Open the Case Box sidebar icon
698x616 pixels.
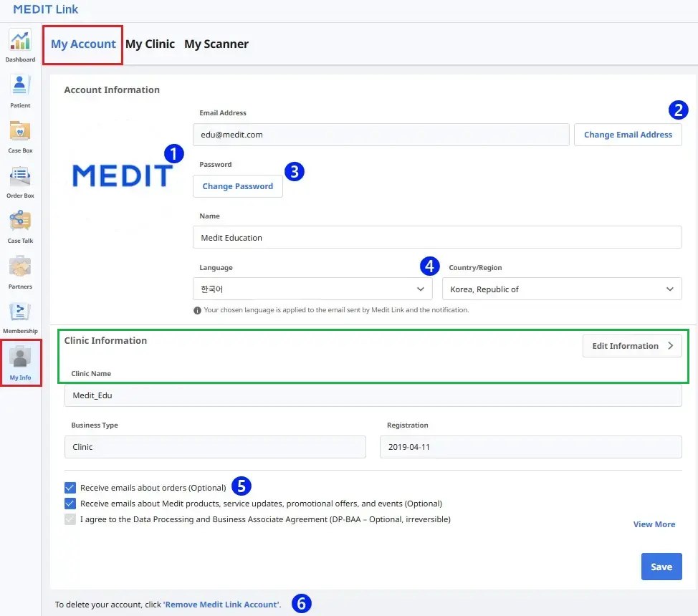[20, 131]
